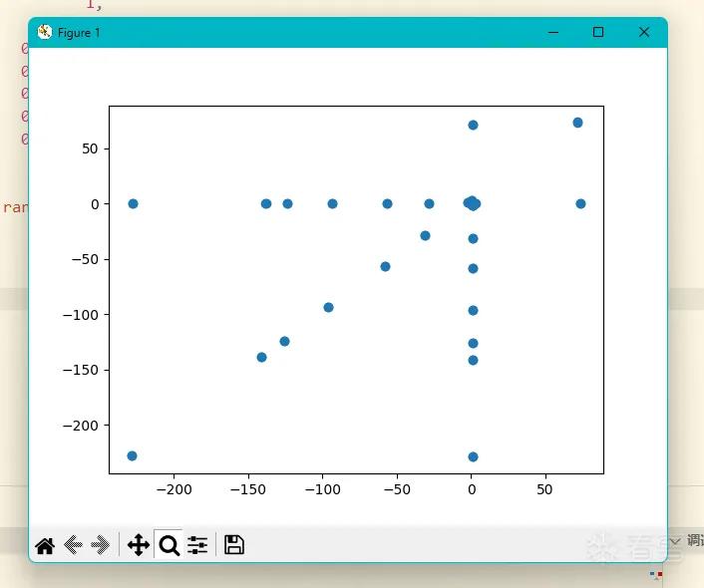The image size is (704, 588).
Task: Click the Figure 1 title text
Action: click(x=79, y=33)
